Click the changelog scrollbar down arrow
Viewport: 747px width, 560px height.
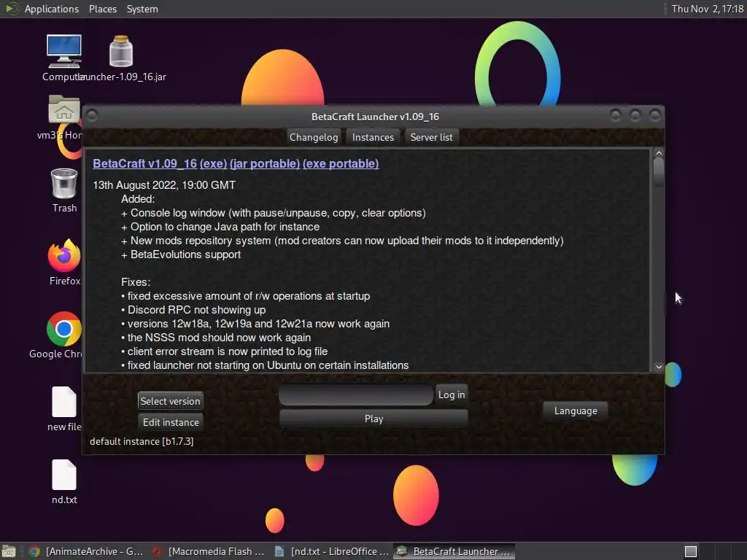[659, 367]
